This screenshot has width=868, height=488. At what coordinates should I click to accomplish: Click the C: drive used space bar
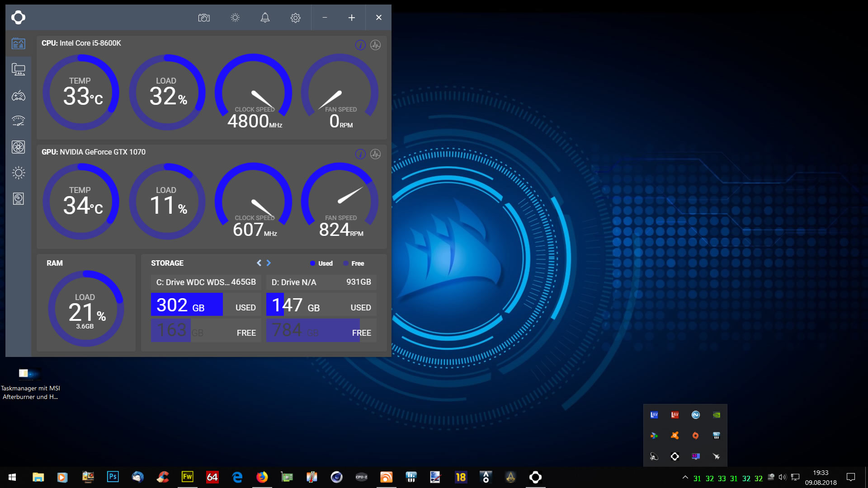coord(187,305)
